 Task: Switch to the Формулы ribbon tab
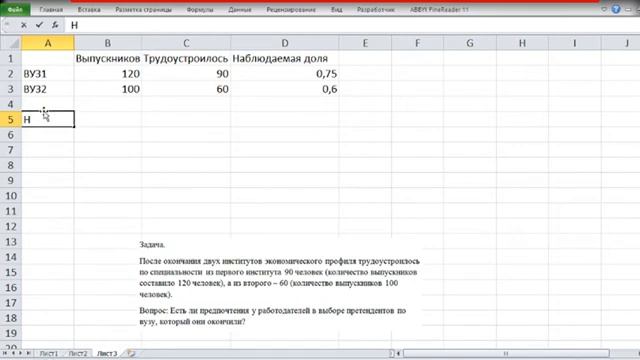pos(200,9)
